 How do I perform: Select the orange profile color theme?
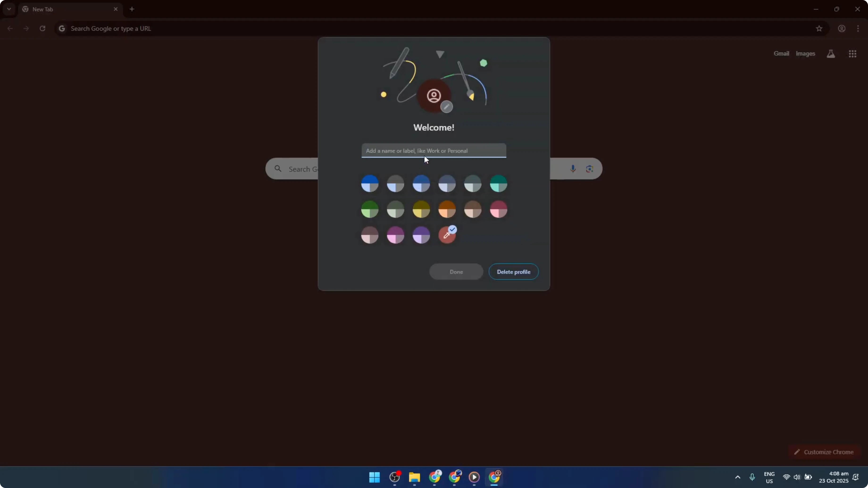tap(447, 210)
